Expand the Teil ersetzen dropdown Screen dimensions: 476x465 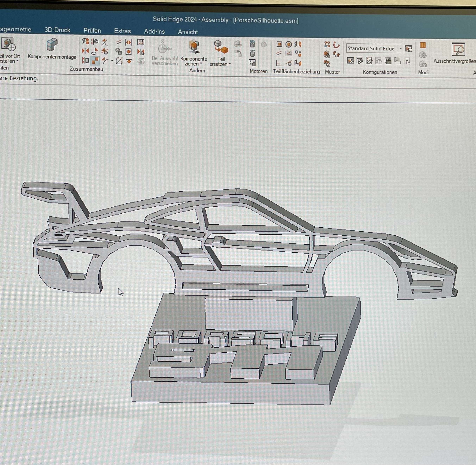(230, 64)
